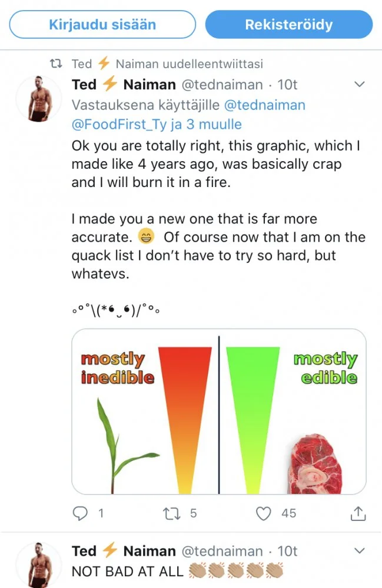Click the red steak picture in graphic
The image size is (382, 588).
click(x=314, y=463)
